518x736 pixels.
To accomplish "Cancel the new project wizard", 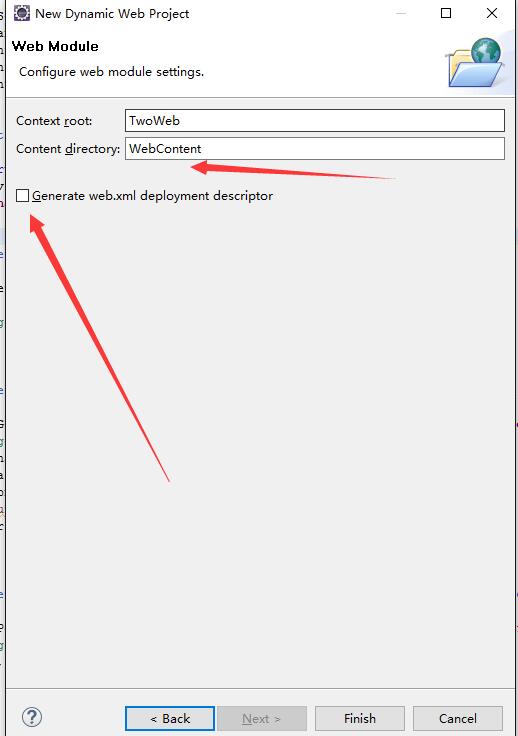I will [x=457, y=718].
